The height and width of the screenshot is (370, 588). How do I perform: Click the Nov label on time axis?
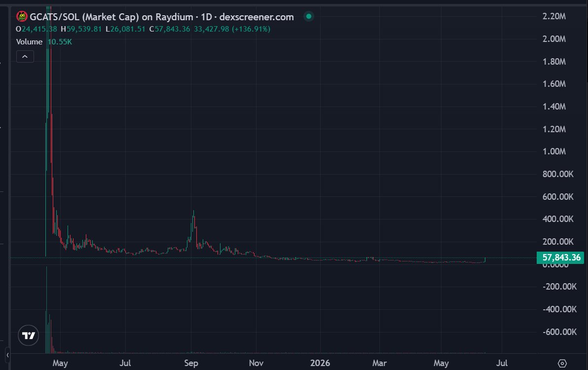point(256,363)
